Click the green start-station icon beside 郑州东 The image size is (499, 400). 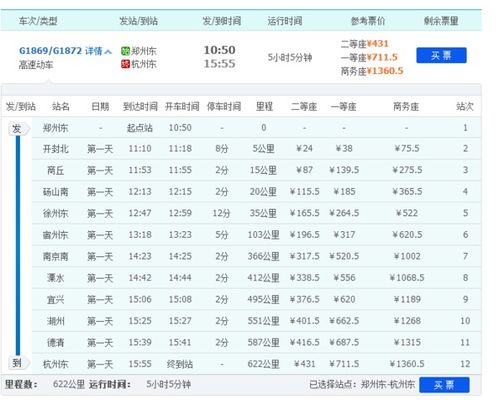pyautogui.click(x=125, y=51)
